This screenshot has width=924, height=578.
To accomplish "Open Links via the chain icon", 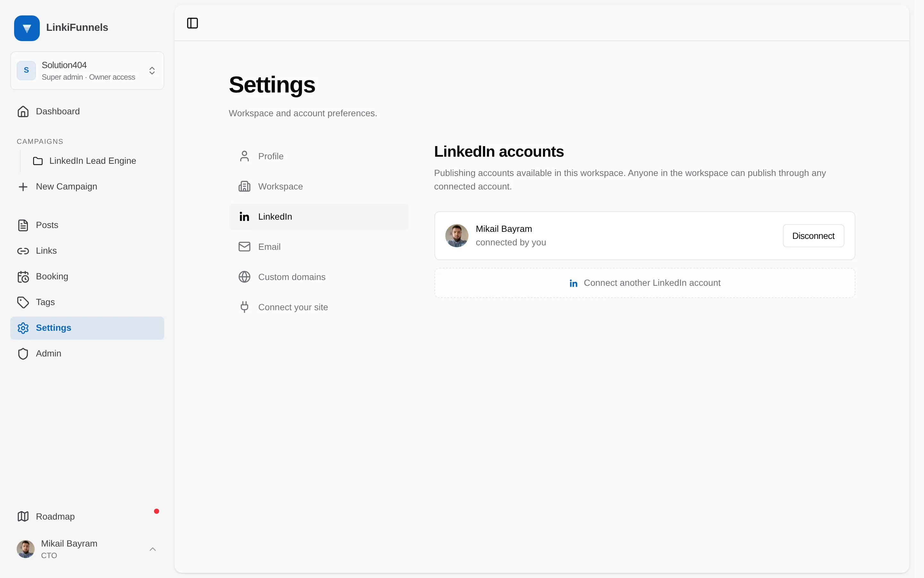I will 23,251.
